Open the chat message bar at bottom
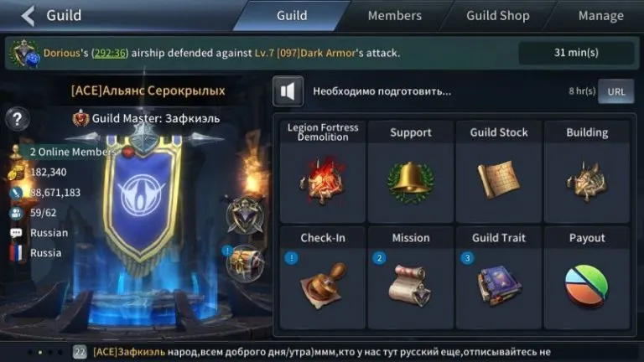 [x=322, y=352]
